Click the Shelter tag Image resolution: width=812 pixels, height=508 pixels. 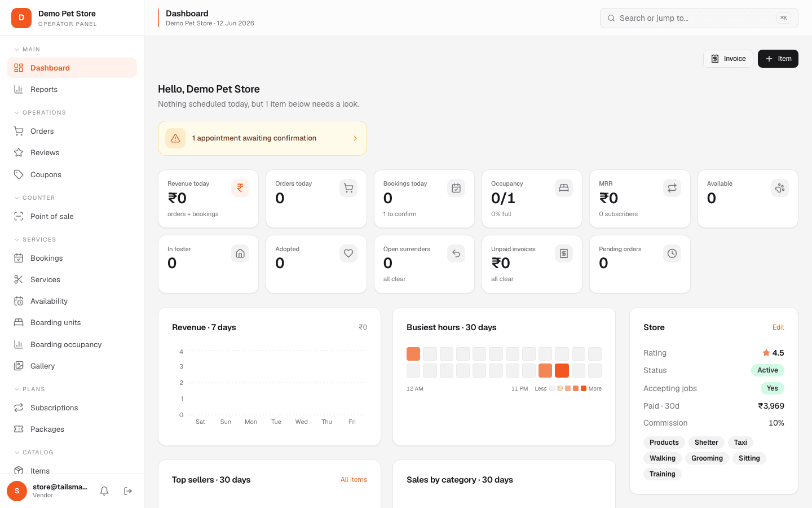707,443
